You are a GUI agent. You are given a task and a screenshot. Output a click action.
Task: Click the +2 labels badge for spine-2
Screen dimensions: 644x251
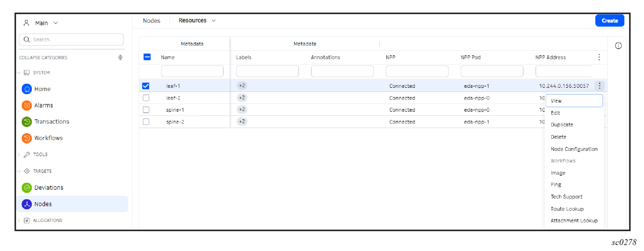click(242, 121)
